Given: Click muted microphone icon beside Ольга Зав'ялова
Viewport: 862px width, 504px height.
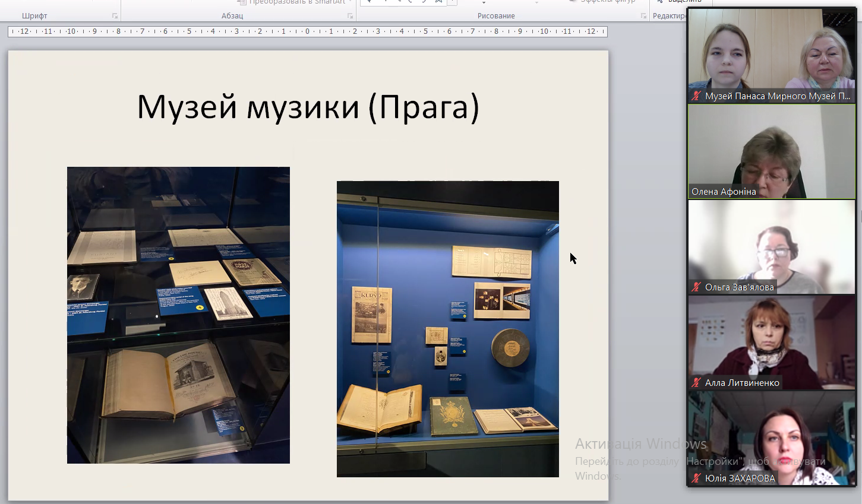Looking at the screenshot, I should [x=696, y=287].
